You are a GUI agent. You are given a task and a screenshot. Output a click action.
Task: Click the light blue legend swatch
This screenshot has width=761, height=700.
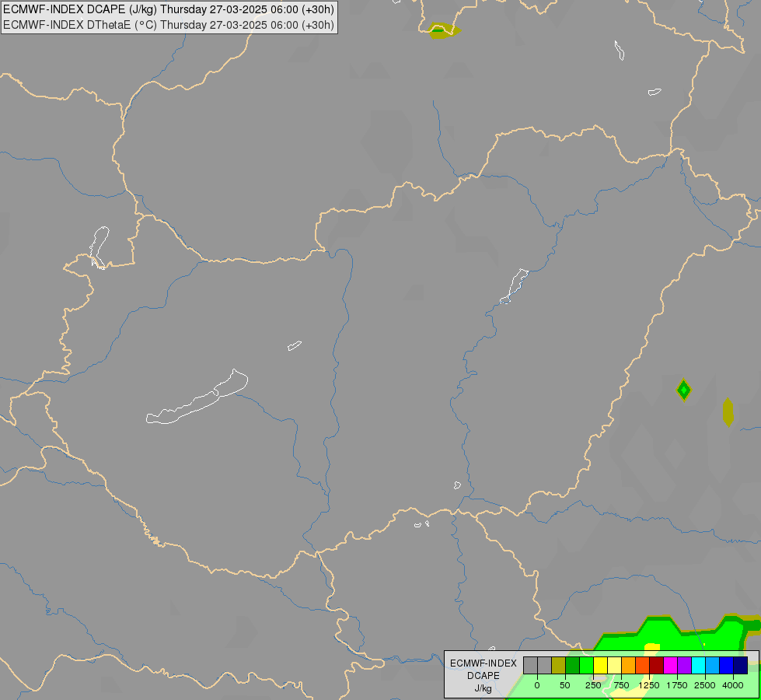point(713,666)
